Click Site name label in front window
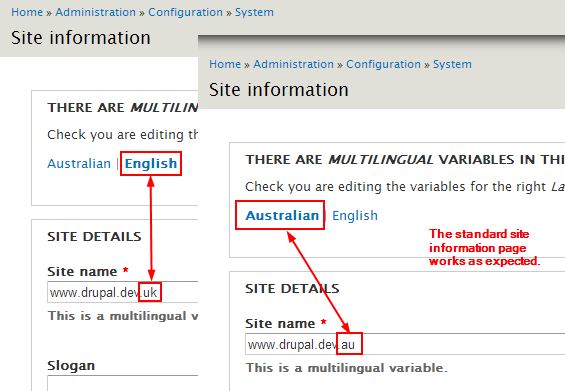Screen dimensions: 565x391 (280, 324)
